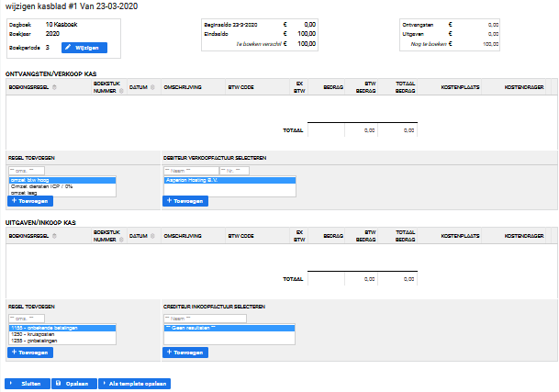
Task: Click the 'Nog te boeken' label
Action: click(x=429, y=44)
